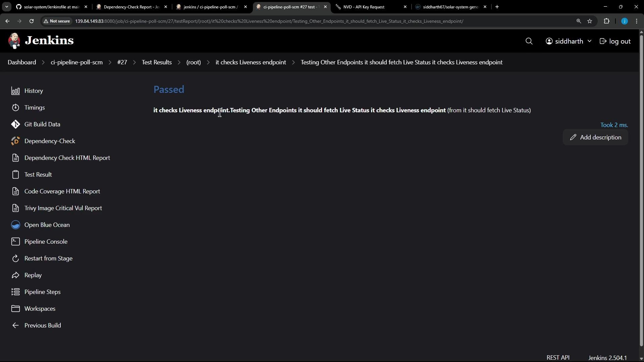Open the Dependency-Check results
The height and width of the screenshot is (362, 644).
43,141
